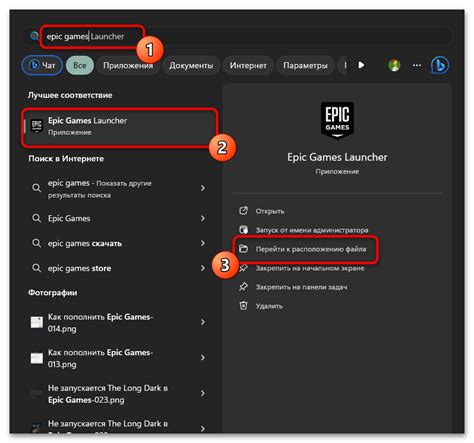Click search icon beside epic games store
The width and height of the screenshot is (474, 443).
[x=36, y=268]
